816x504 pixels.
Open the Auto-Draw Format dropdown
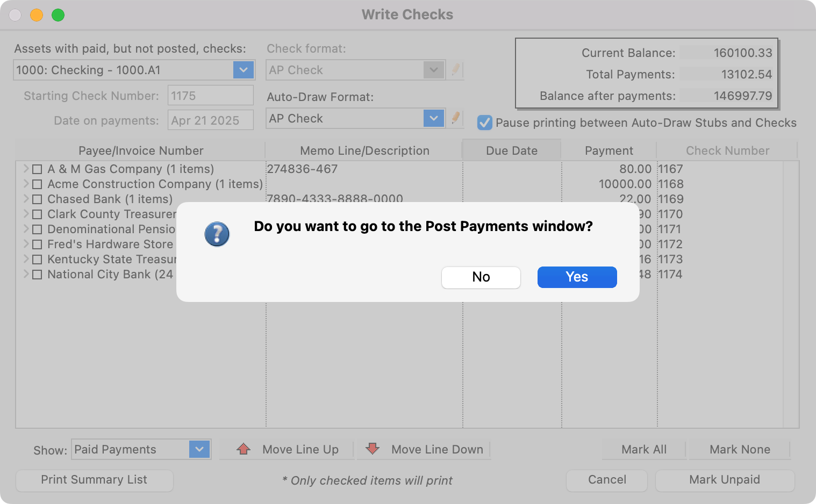[x=433, y=118]
